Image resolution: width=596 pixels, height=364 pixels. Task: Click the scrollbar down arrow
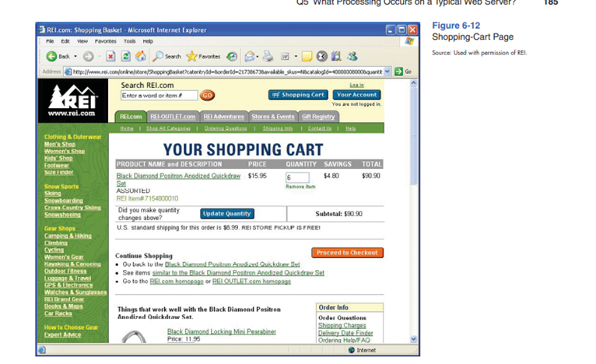[414, 339]
